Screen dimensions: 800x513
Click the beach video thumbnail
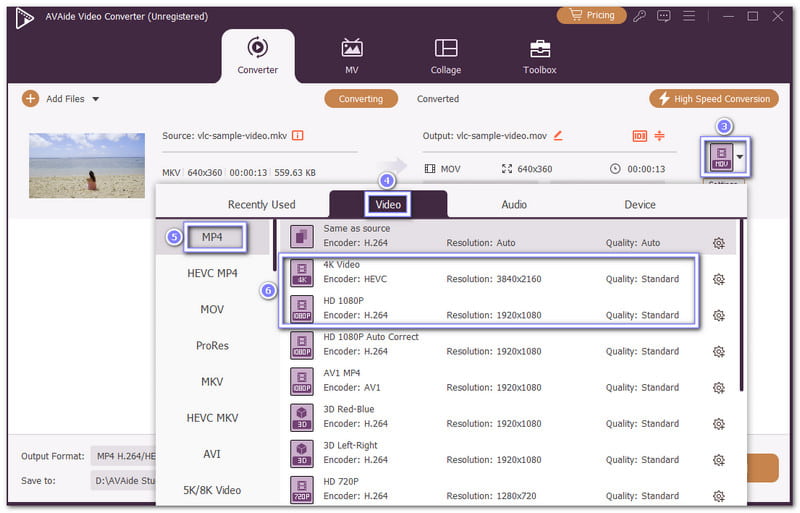coord(87,166)
